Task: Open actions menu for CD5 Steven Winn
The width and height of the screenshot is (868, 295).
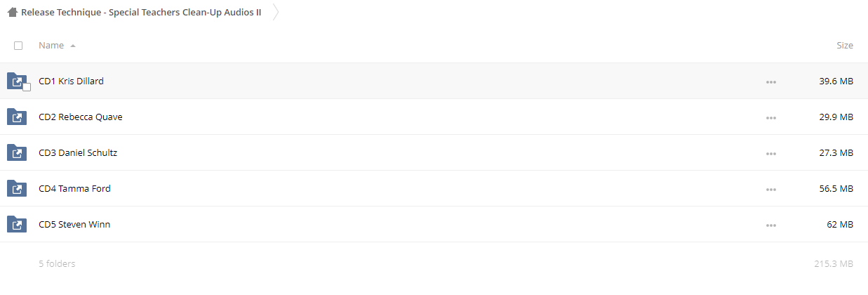Action: click(x=771, y=225)
